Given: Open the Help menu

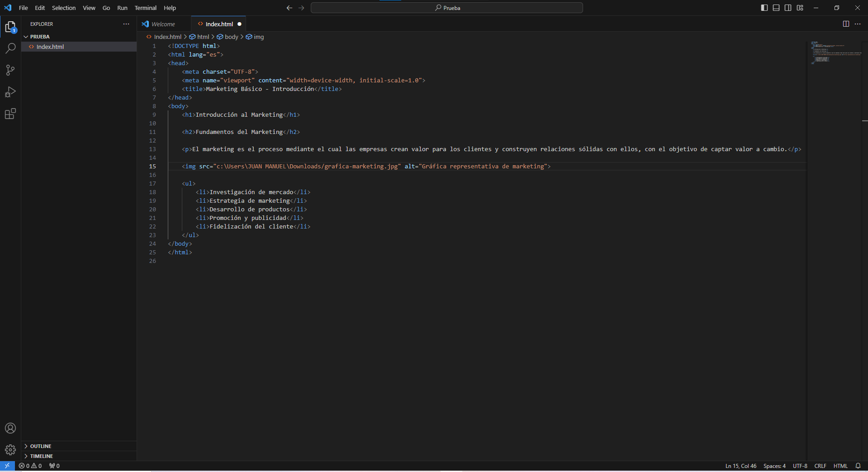Looking at the screenshot, I should [x=170, y=8].
